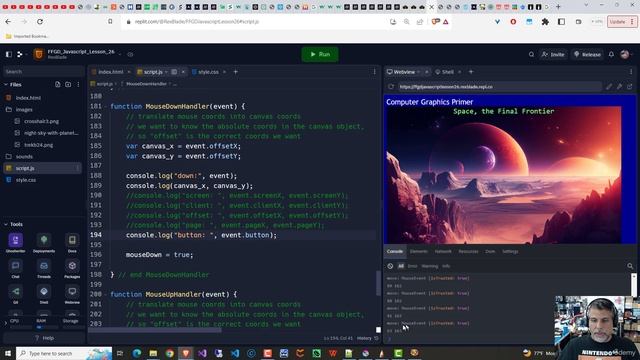Open Network devtools tab
The width and height of the screenshot is (640, 360).
(x=443, y=251)
